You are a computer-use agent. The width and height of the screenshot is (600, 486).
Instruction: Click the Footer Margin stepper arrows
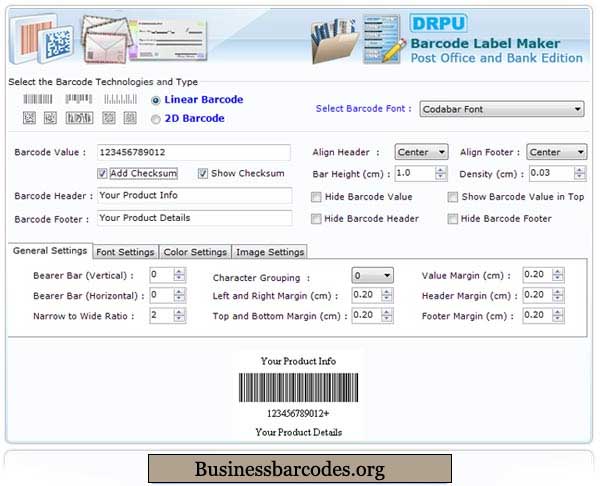558,315
